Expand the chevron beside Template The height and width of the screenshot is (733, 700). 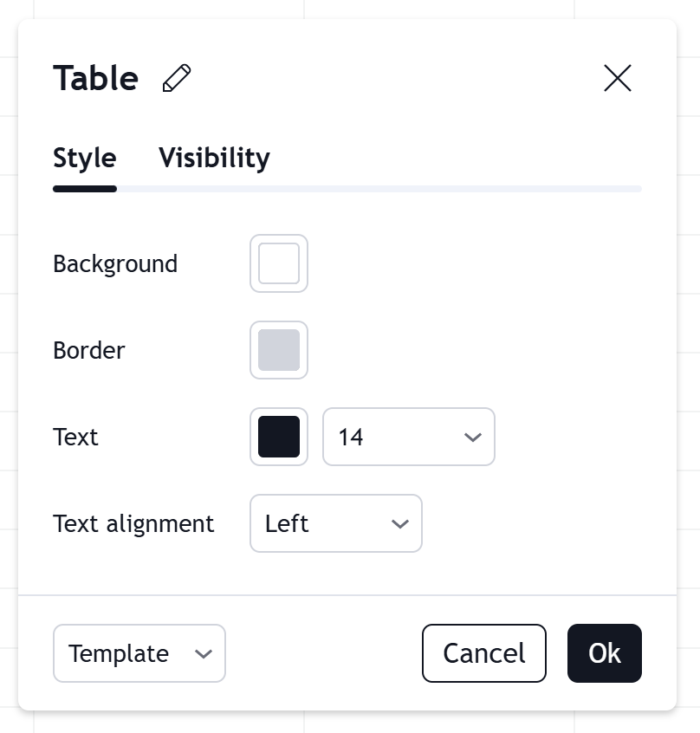(204, 653)
